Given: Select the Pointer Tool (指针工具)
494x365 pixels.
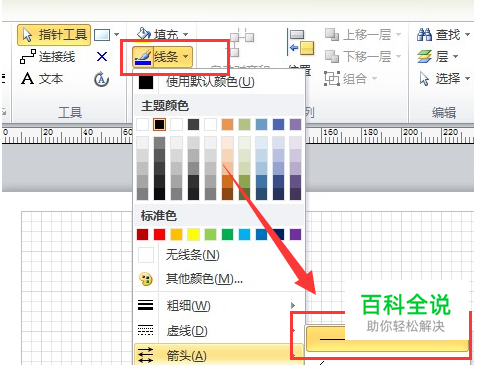Looking at the screenshot, I should [54, 35].
